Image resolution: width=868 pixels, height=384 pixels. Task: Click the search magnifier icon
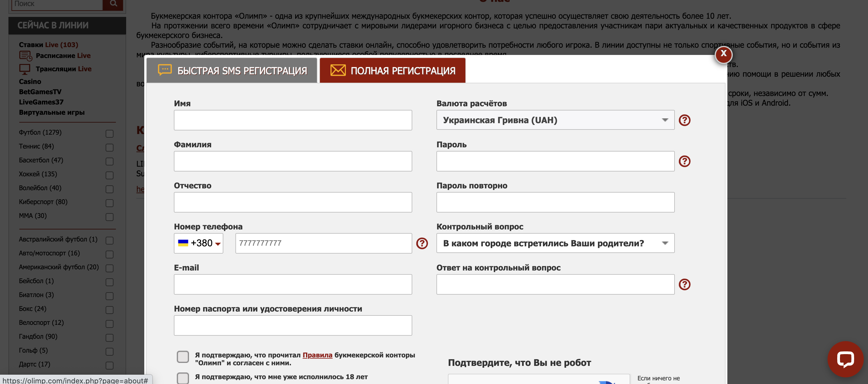(113, 4)
